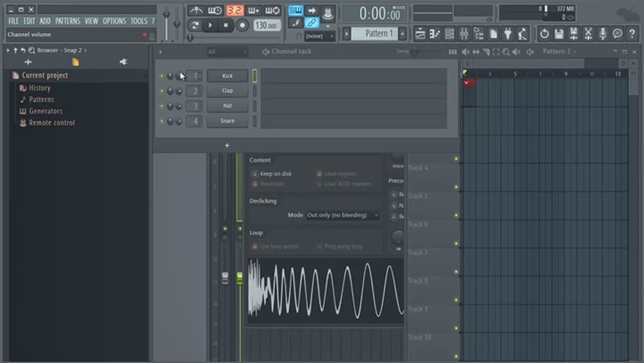The image size is (644, 363).
Task: Click the Kick channel button
Action: point(227,76)
